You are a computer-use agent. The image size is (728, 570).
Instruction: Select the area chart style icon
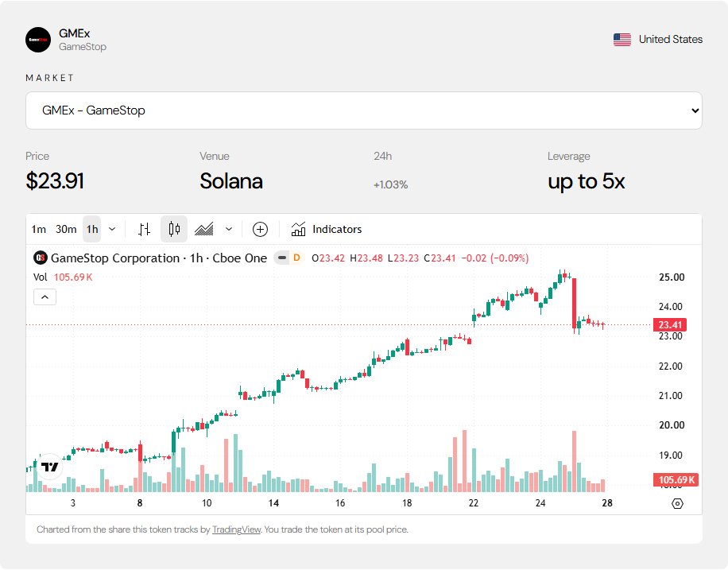[203, 229]
